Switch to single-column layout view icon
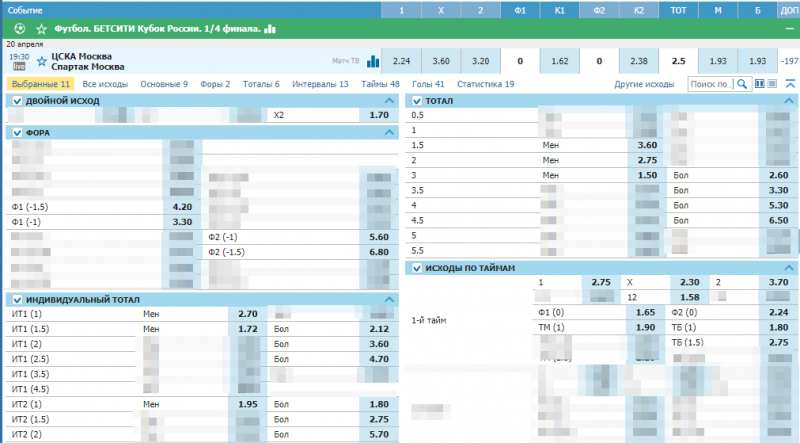 point(772,84)
